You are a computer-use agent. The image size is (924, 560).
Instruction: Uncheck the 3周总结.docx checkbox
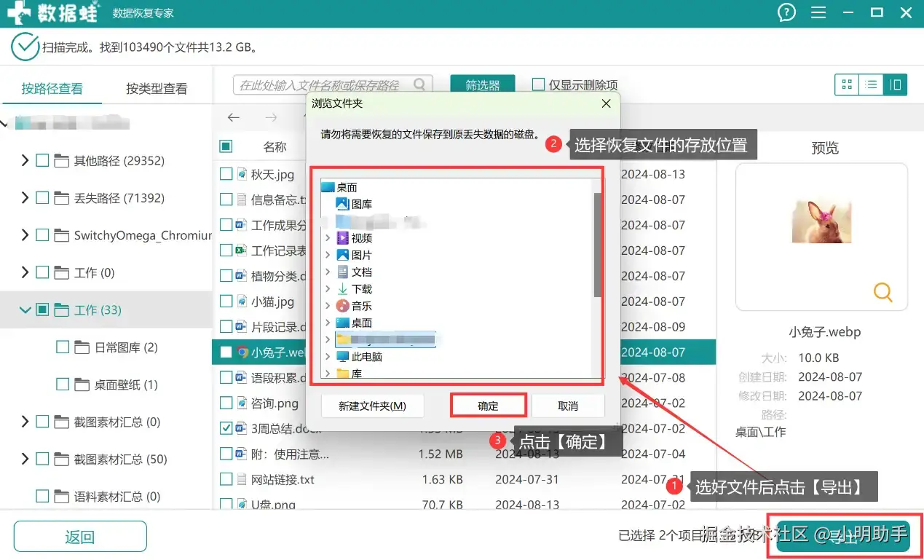(x=226, y=428)
